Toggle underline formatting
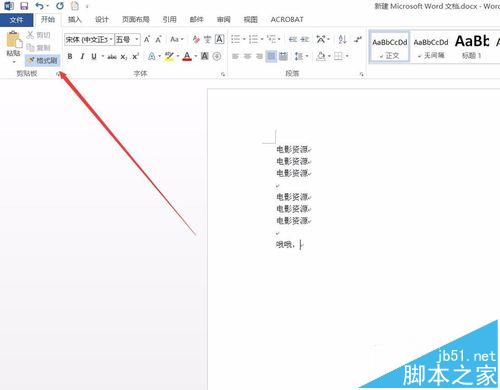Viewport: 500px width, 390px height. [94, 57]
